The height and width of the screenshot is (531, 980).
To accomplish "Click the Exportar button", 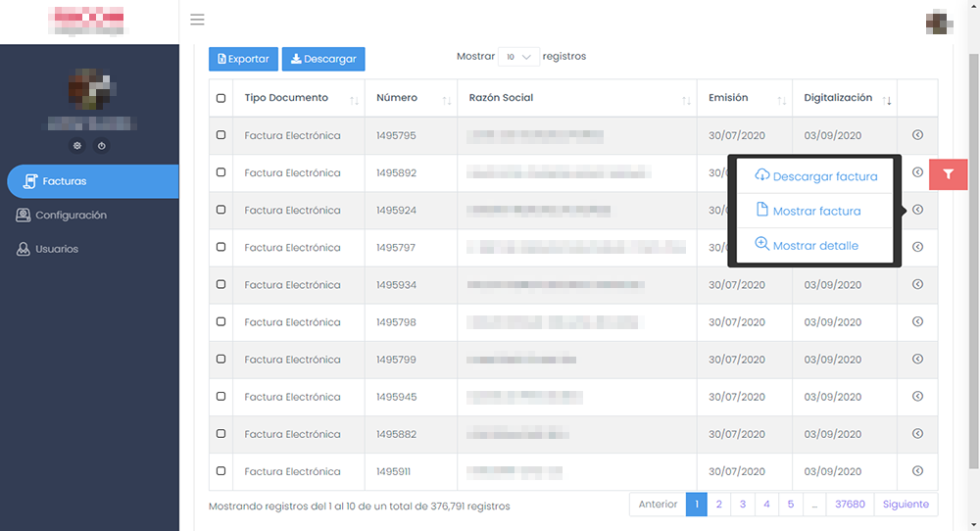I will (243, 59).
